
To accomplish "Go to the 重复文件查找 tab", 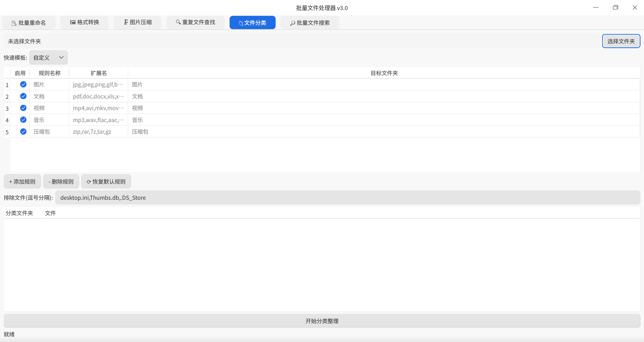I will pyautogui.click(x=196, y=22).
